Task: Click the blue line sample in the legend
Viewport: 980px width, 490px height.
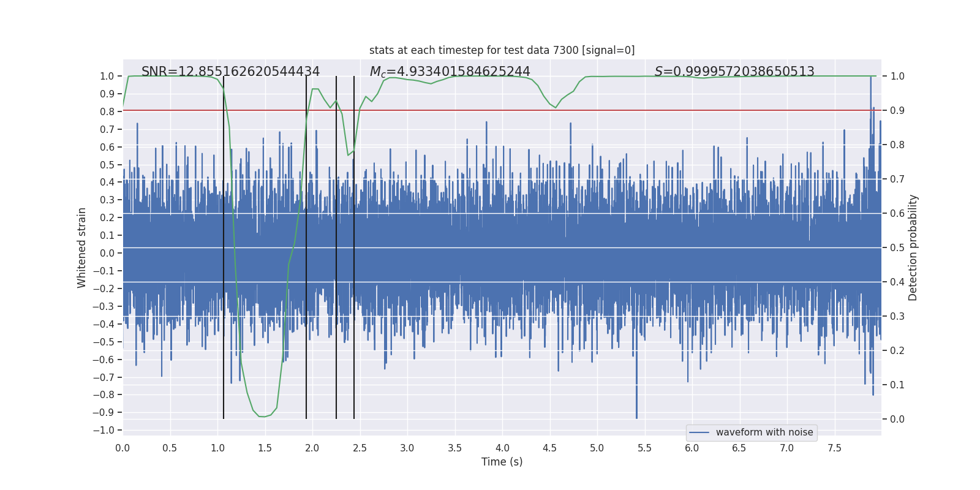Action: tap(699, 432)
